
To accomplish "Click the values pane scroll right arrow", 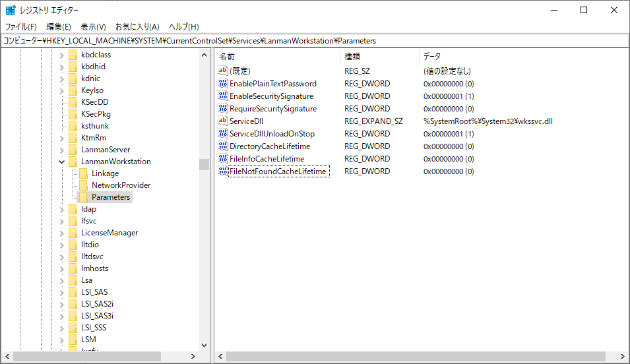I will (622, 356).
